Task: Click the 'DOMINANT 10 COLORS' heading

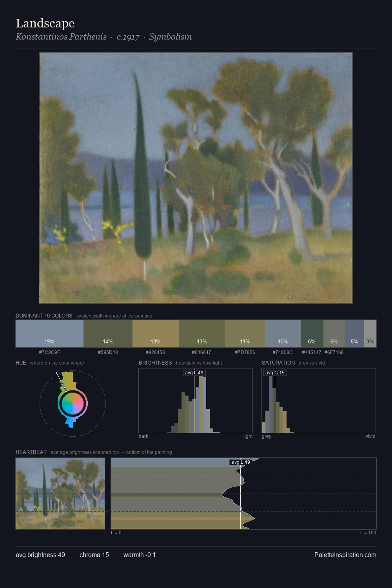Action: click(x=44, y=316)
